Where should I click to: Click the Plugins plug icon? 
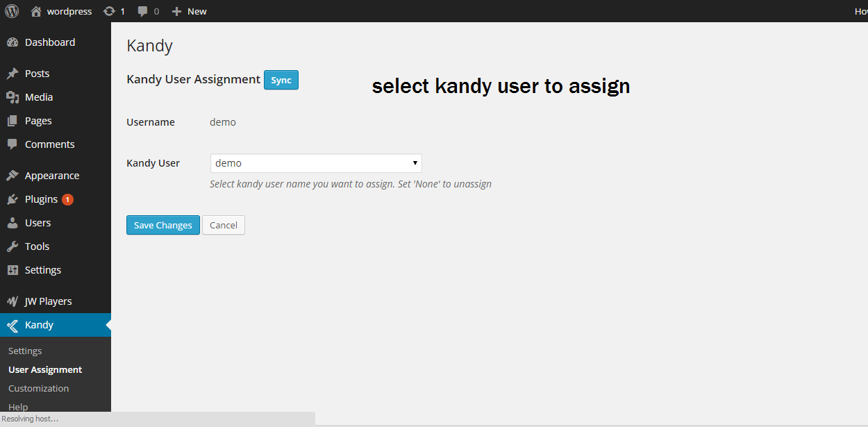point(12,199)
